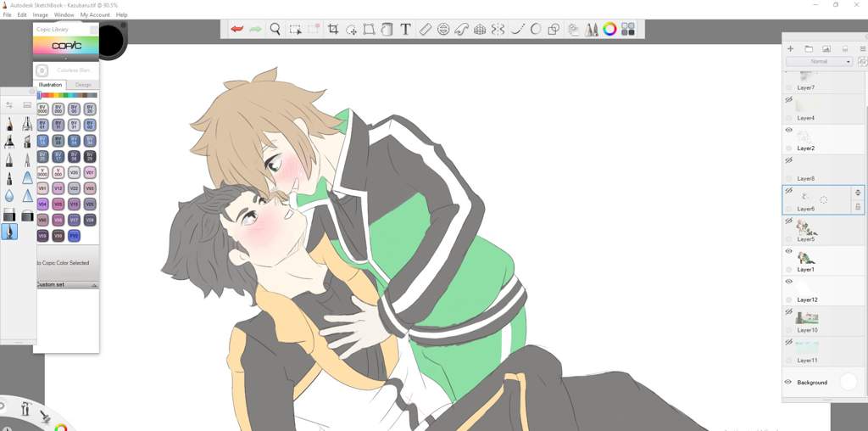Show hidden Layer10
This screenshot has height=431, width=868.
click(x=789, y=312)
